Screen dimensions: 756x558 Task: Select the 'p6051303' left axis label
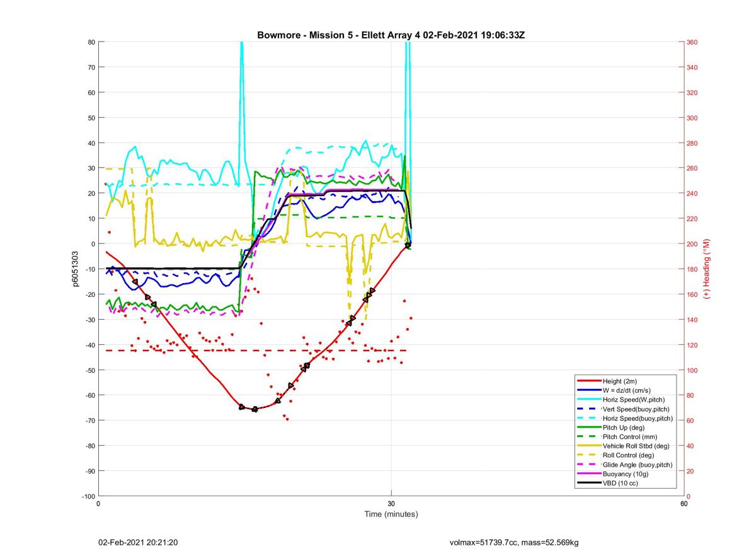point(76,269)
